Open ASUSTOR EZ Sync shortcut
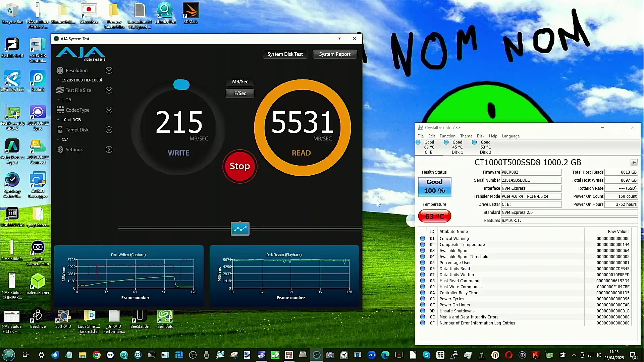This screenshot has width=644, height=362. tap(38, 118)
